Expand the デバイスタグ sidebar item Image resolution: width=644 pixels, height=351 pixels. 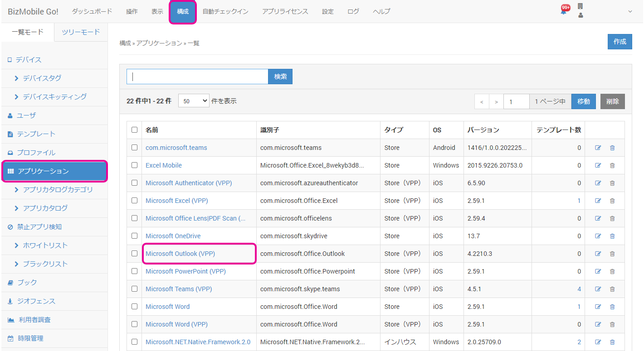point(42,78)
